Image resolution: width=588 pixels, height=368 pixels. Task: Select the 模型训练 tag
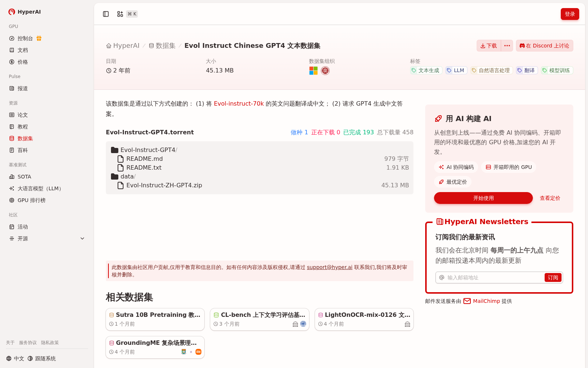557,70
